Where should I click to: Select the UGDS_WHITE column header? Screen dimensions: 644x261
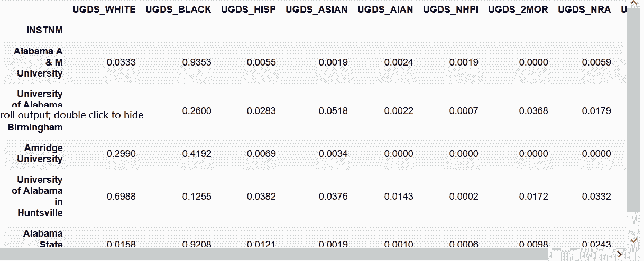pos(104,10)
